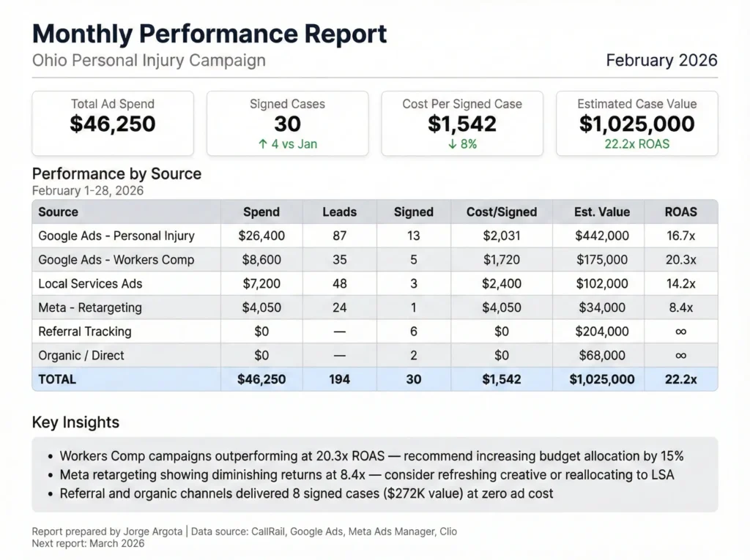
Task: Click the Local Services Ads row label
Action: tap(90, 283)
